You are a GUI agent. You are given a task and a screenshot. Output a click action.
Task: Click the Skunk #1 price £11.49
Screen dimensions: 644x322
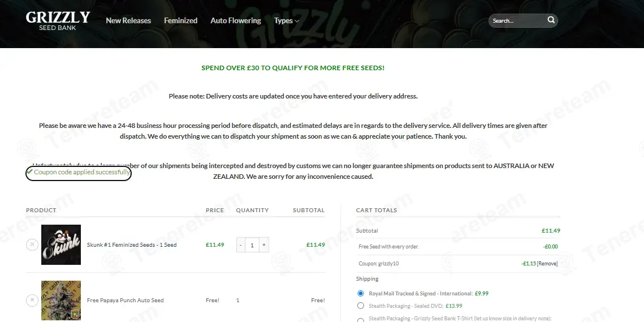tap(215, 244)
